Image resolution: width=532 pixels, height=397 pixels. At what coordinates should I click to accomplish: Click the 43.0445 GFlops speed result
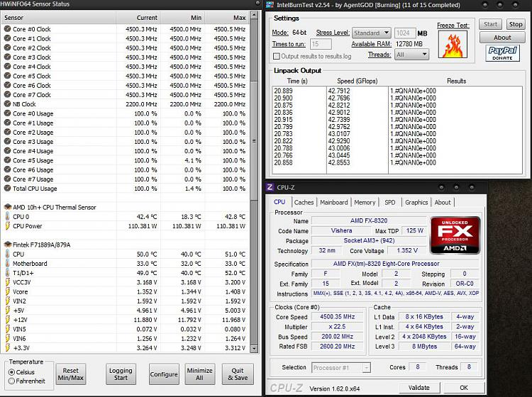click(339, 155)
